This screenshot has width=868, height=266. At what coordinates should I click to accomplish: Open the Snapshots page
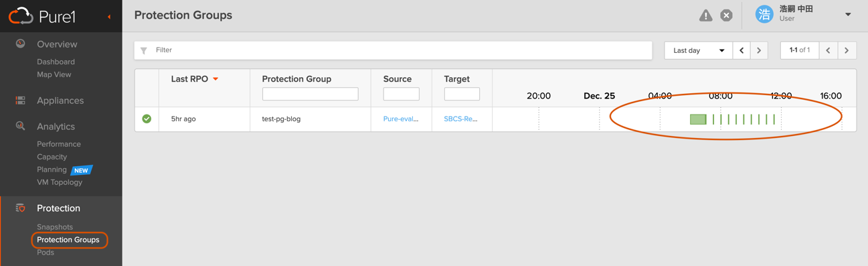(x=55, y=227)
